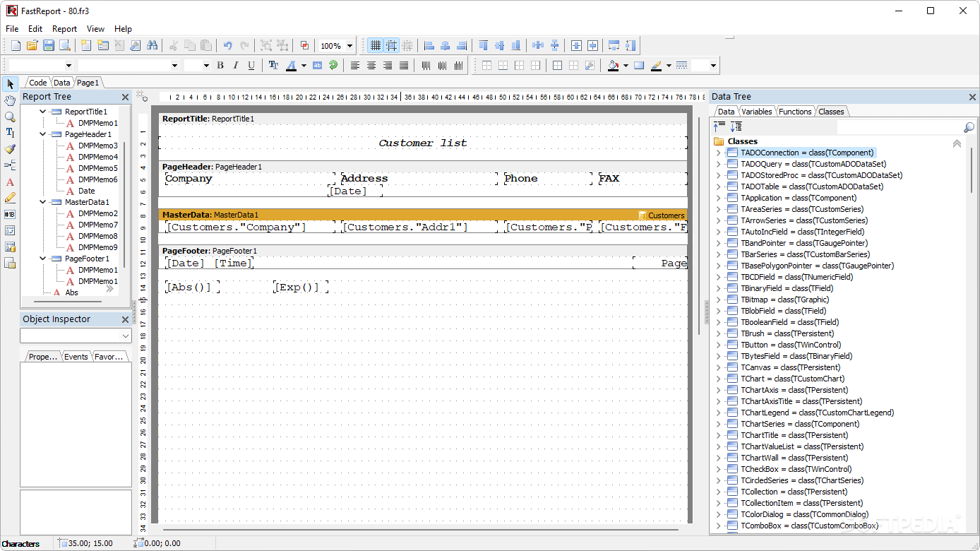Select the Insert Band tool

pos(10,165)
